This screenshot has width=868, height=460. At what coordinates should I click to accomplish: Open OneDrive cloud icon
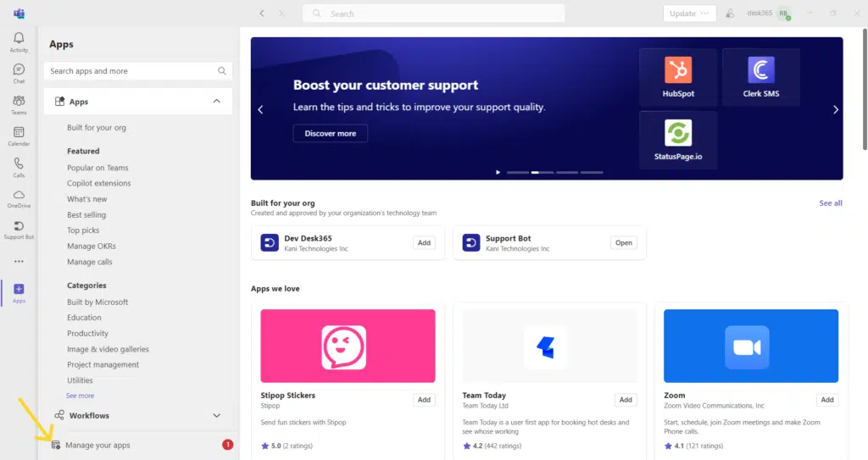19,197
